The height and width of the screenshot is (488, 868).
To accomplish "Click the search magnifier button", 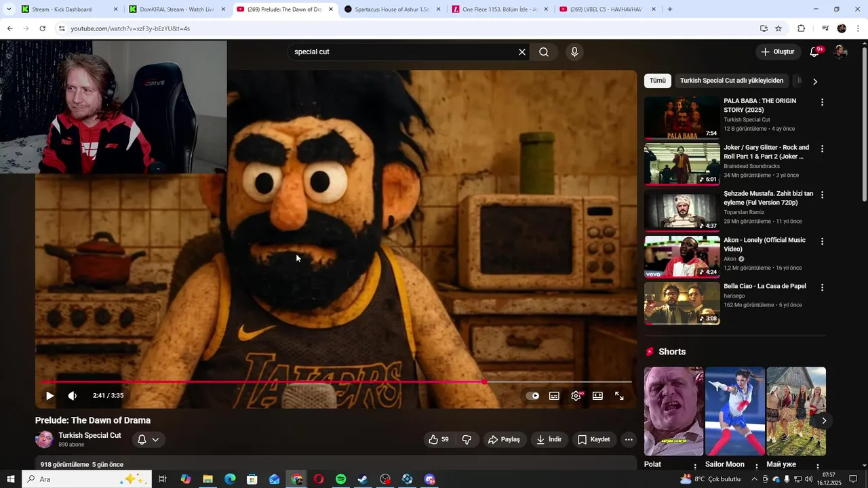I will click(x=544, y=52).
